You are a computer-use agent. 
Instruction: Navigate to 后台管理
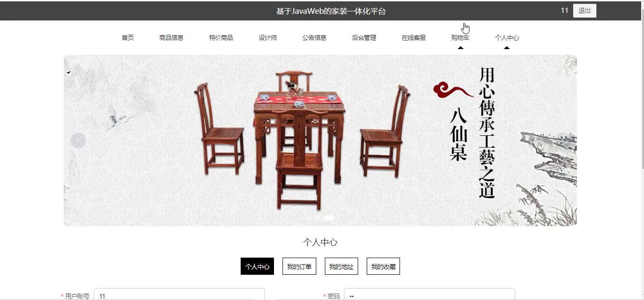pyautogui.click(x=364, y=38)
